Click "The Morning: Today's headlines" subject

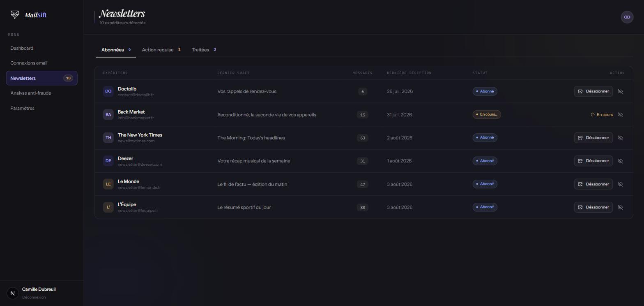tap(251, 138)
